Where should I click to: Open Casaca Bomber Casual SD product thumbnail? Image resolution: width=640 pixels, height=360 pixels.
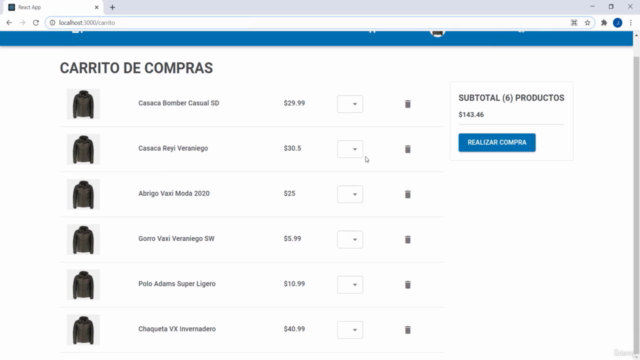(83, 104)
